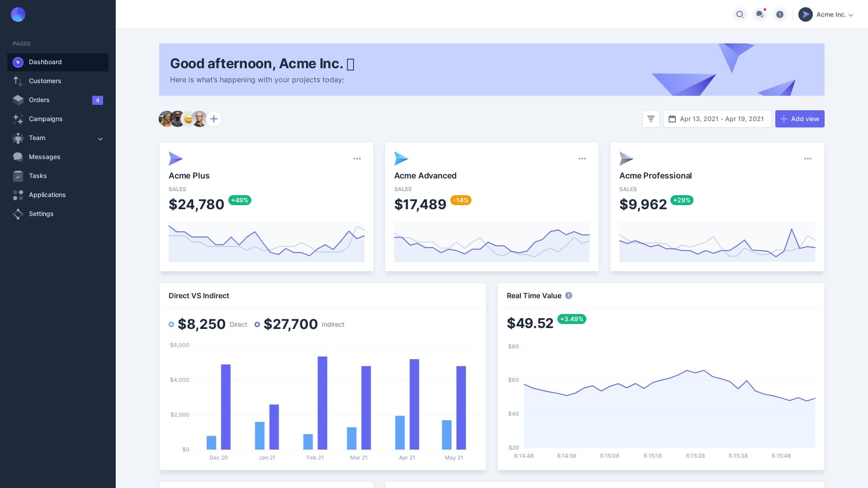The height and width of the screenshot is (488, 868).
Task: Open Acme Professional card three-dot menu
Action: pos(808,159)
